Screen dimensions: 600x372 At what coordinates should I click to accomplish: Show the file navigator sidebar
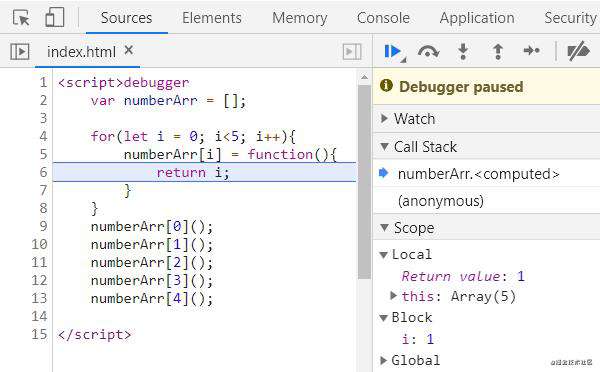(x=20, y=51)
